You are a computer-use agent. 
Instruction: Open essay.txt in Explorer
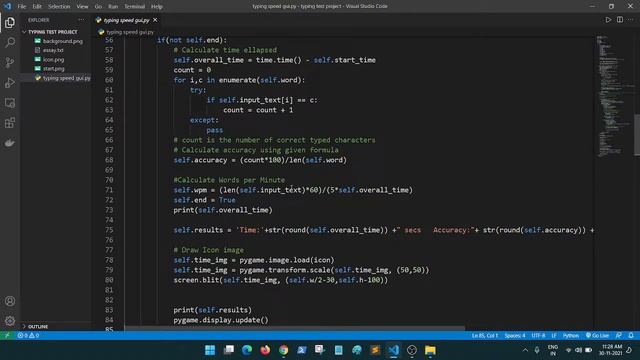(53, 50)
